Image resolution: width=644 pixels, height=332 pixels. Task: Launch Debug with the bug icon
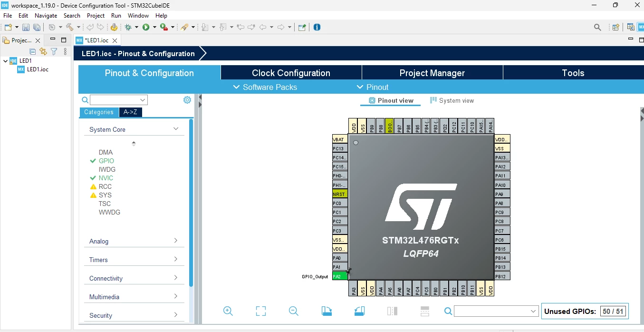[128, 27]
